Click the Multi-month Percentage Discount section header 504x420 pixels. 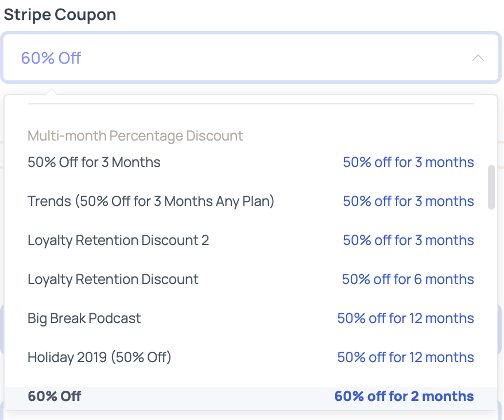pyautogui.click(x=134, y=136)
